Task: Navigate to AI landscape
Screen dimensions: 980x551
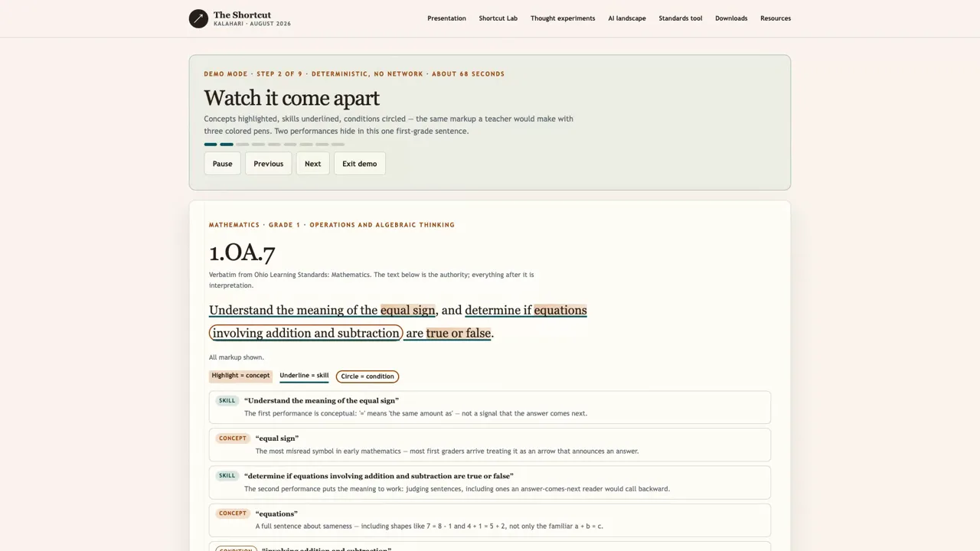Action: click(x=626, y=18)
